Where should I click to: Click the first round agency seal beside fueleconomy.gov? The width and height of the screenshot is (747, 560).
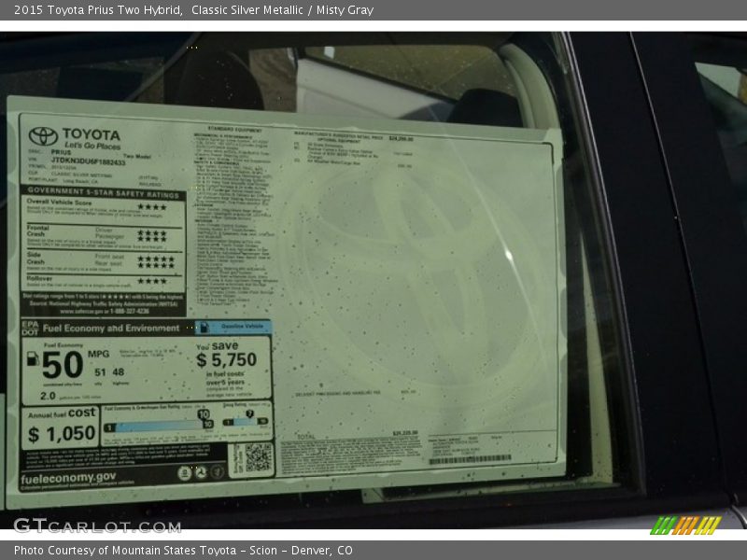point(184,473)
